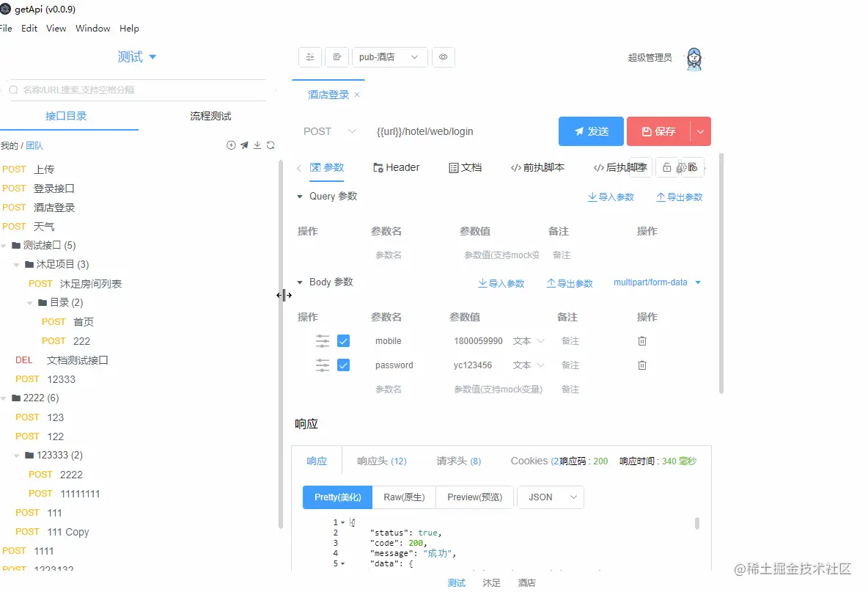Open the POST method dropdown
The width and height of the screenshot is (868, 592).
[x=329, y=131]
